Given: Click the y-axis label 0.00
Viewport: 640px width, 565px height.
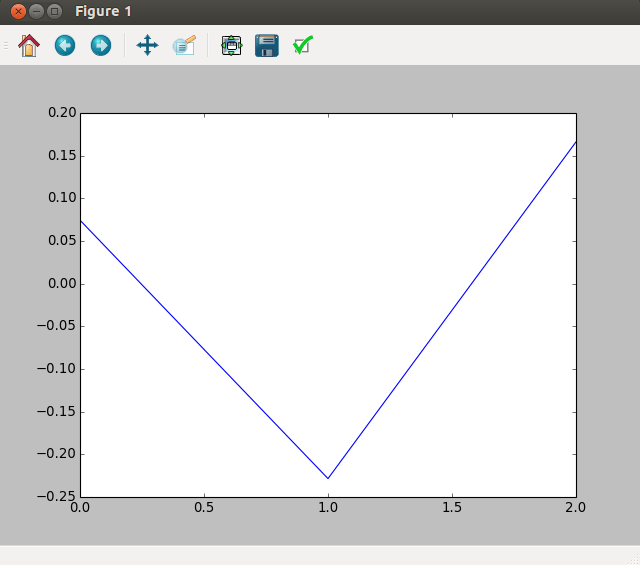Looking at the screenshot, I should (x=62, y=283).
